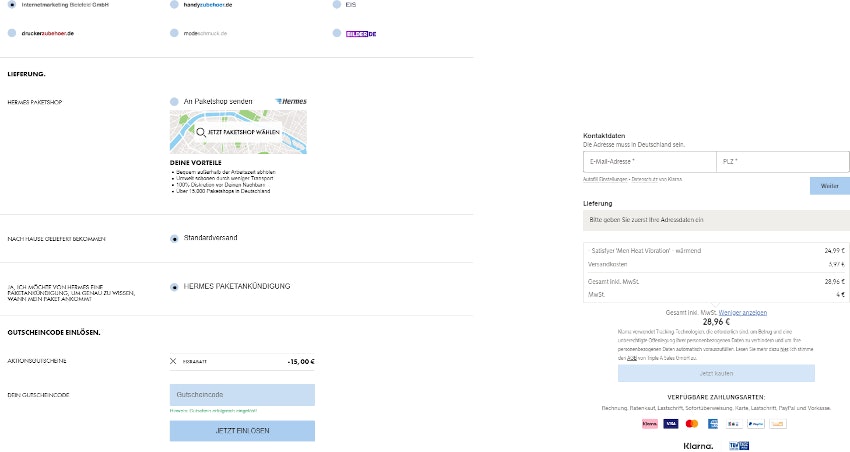Choose 'An Paketshop senden' delivery option
Image resolution: width=850 pixels, height=452 pixels.
175,101
